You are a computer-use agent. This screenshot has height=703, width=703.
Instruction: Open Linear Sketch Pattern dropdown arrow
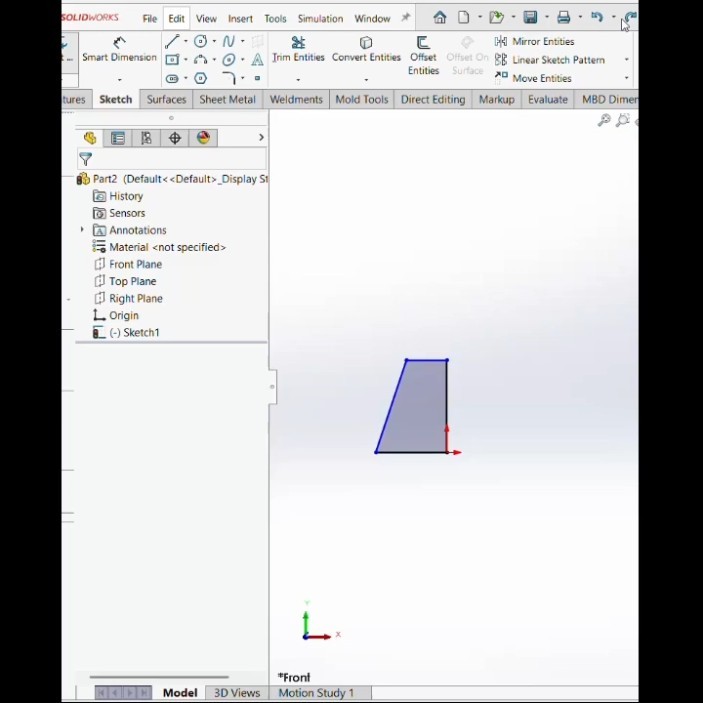627,60
